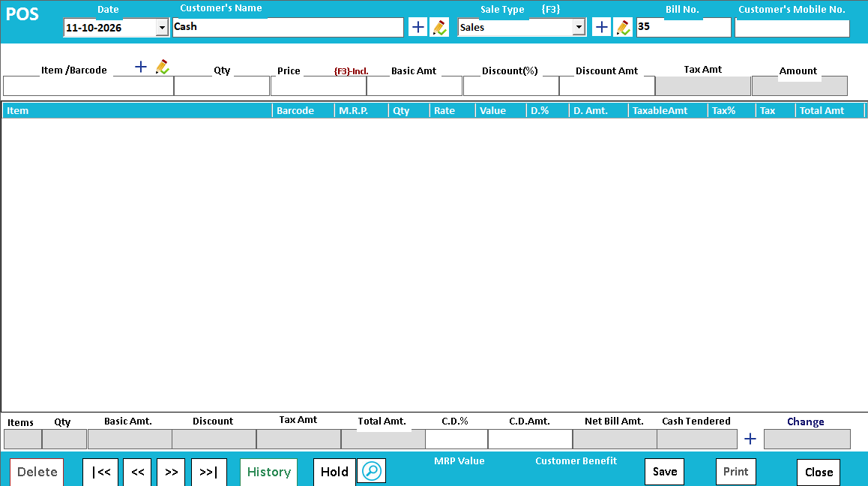Image resolution: width=868 pixels, height=486 pixels.
Task: Click the MRP Value label
Action: (459, 461)
